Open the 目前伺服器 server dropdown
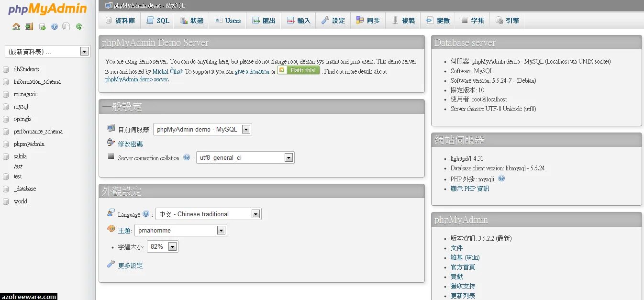644x300 pixels. 202,129
